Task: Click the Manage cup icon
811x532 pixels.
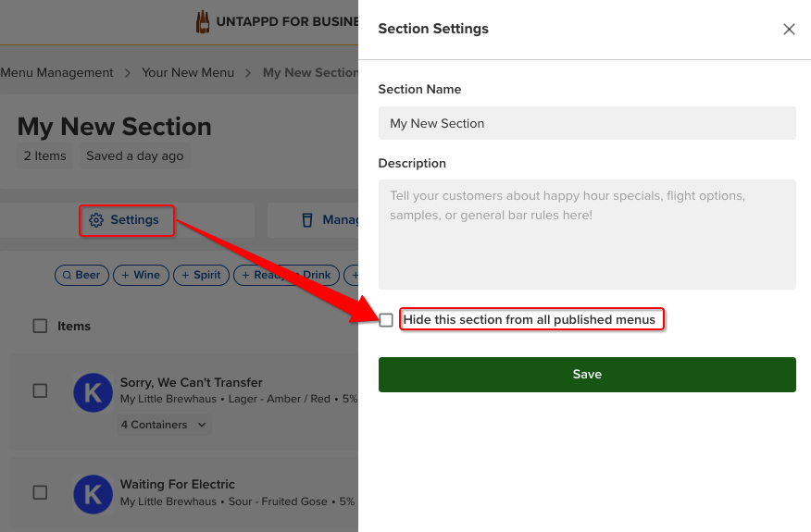Action: pos(307,220)
